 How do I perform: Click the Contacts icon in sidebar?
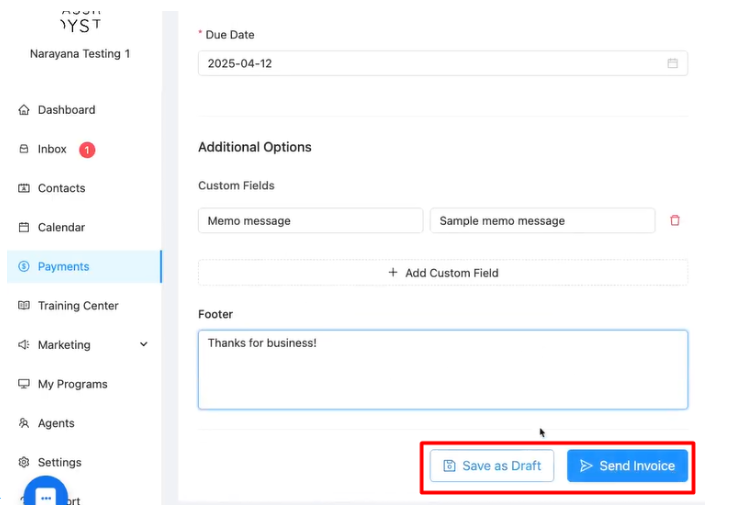click(x=24, y=188)
